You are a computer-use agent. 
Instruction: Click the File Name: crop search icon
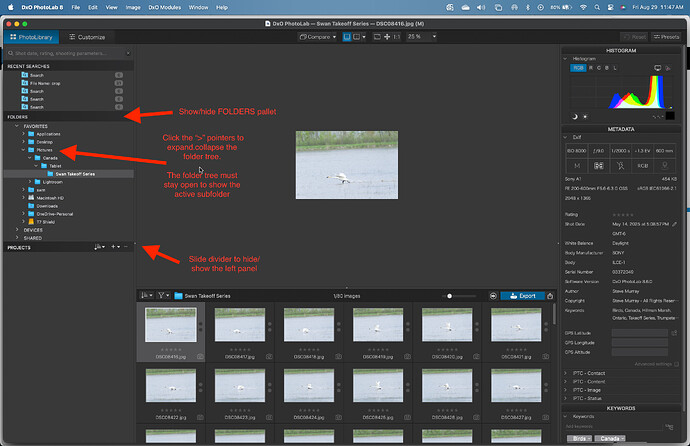[x=25, y=83]
